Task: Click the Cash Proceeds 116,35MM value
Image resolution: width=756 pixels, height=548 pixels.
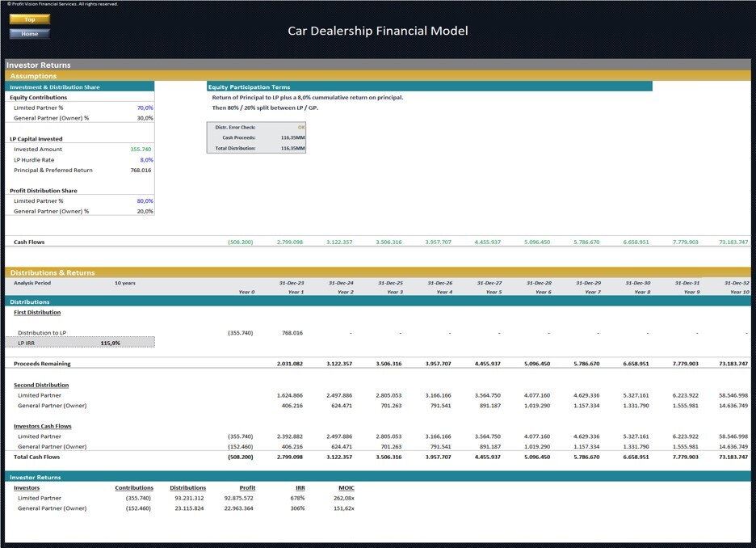Action: point(292,137)
